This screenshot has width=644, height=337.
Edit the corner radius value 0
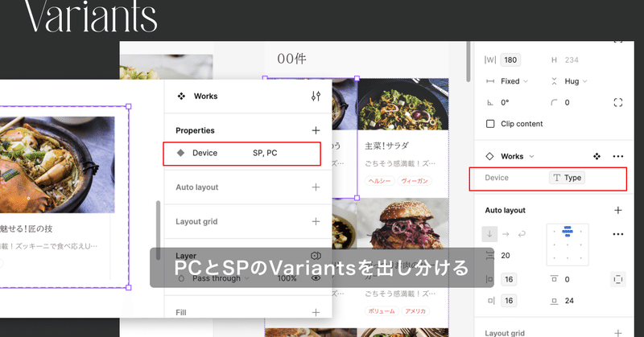coord(567,103)
